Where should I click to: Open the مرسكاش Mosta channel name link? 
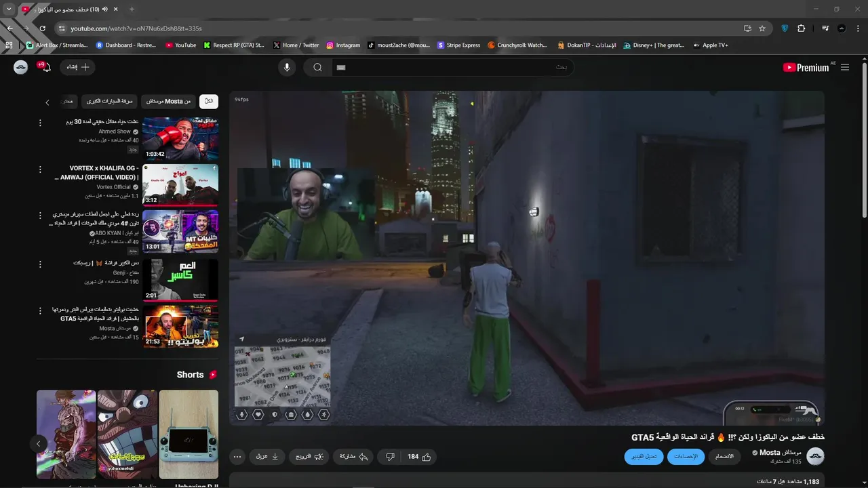click(781, 452)
